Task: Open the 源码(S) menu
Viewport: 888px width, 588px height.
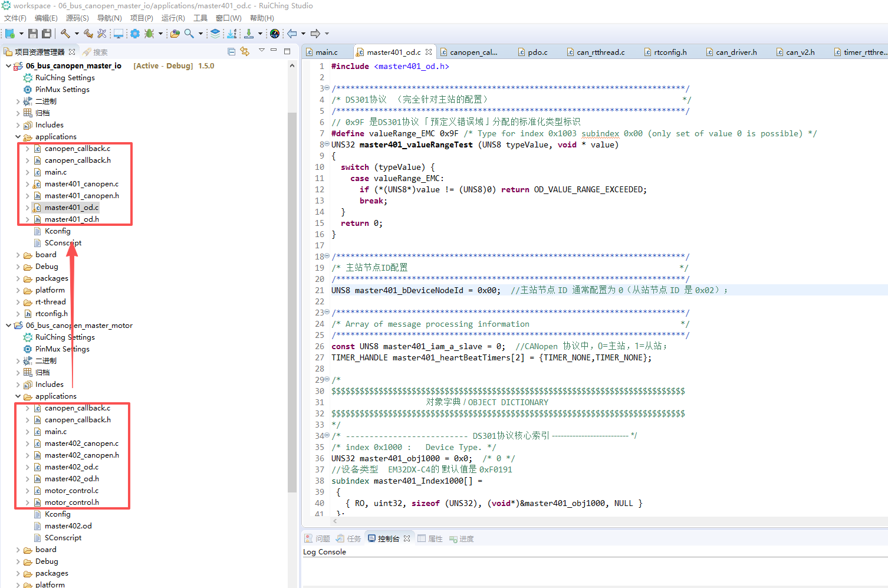Action: click(x=77, y=18)
